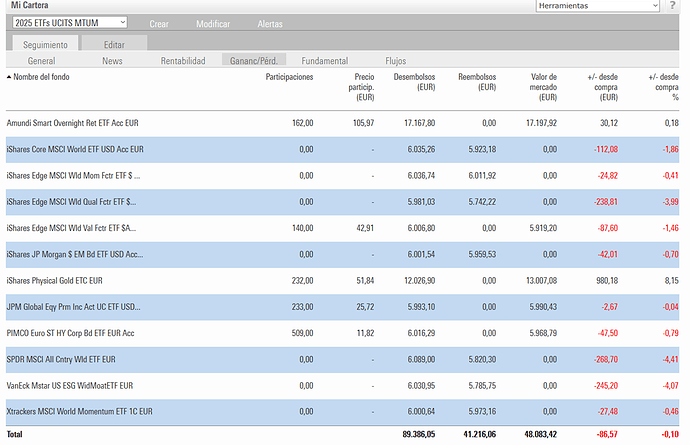Click SPDR loss value -268,70
690x445 pixels.
tap(606, 359)
